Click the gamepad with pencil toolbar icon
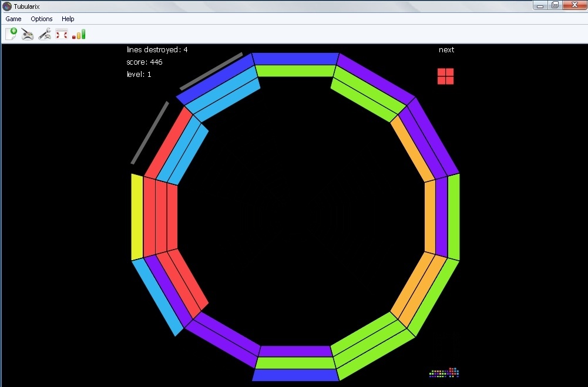The image size is (588, 387). click(28, 34)
